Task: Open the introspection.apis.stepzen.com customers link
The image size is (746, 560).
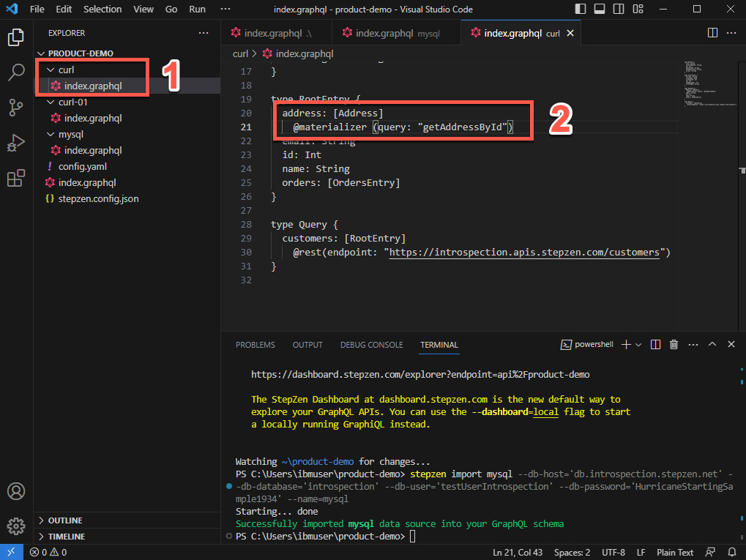Action: (x=524, y=253)
